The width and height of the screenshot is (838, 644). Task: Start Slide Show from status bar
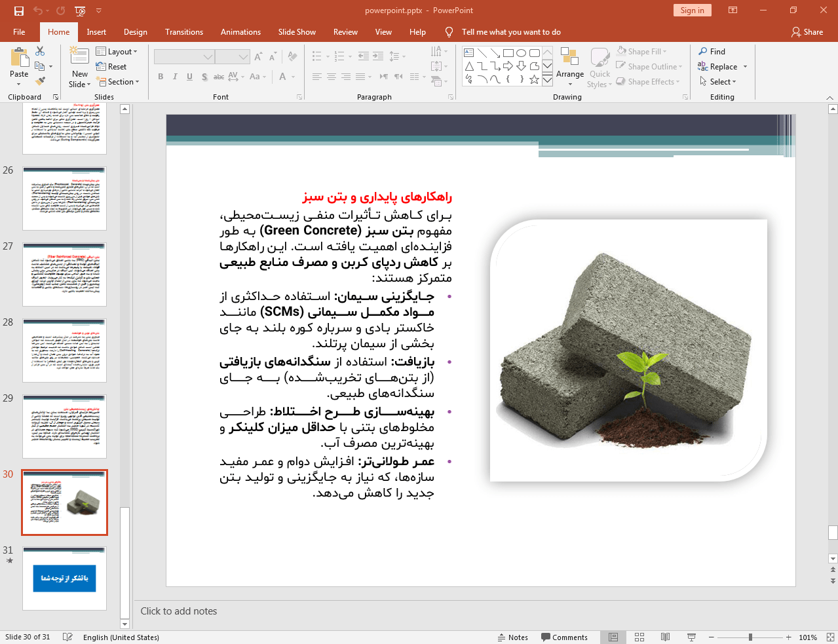point(691,637)
